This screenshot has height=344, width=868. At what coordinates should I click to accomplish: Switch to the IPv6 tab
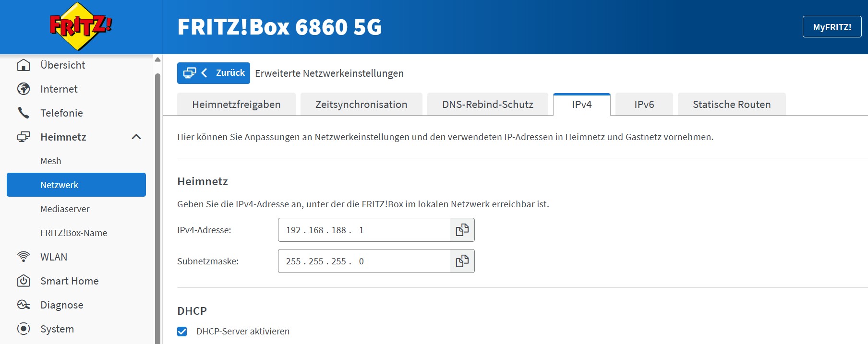coord(644,105)
